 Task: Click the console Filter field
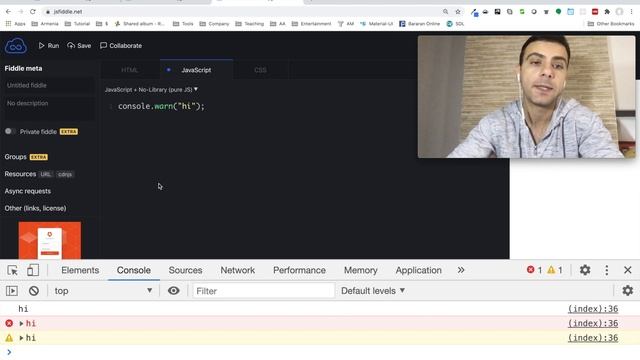click(263, 291)
